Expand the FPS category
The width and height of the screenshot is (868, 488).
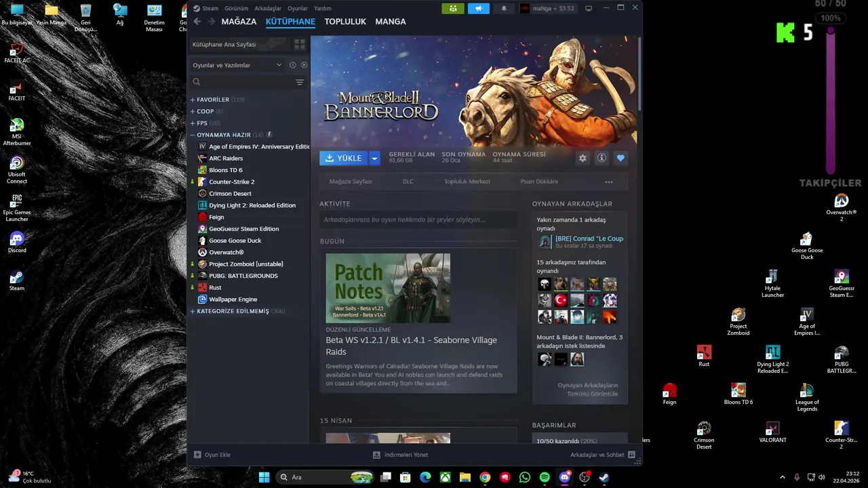205,123
